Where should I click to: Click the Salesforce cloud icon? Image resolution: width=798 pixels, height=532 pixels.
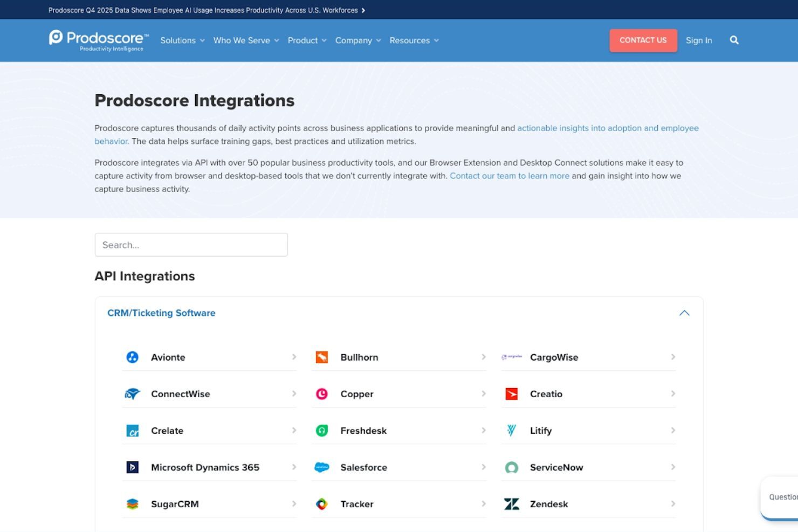click(x=322, y=467)
